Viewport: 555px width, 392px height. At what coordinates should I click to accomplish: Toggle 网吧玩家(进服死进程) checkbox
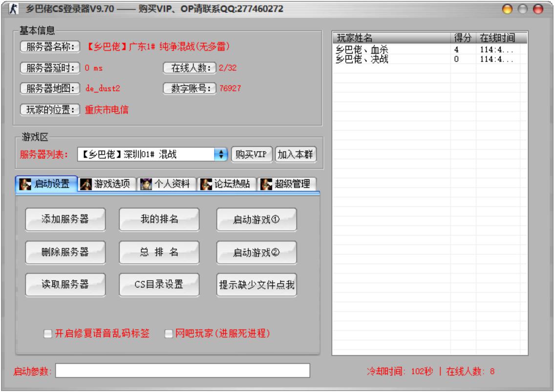[x=169, y=334]
